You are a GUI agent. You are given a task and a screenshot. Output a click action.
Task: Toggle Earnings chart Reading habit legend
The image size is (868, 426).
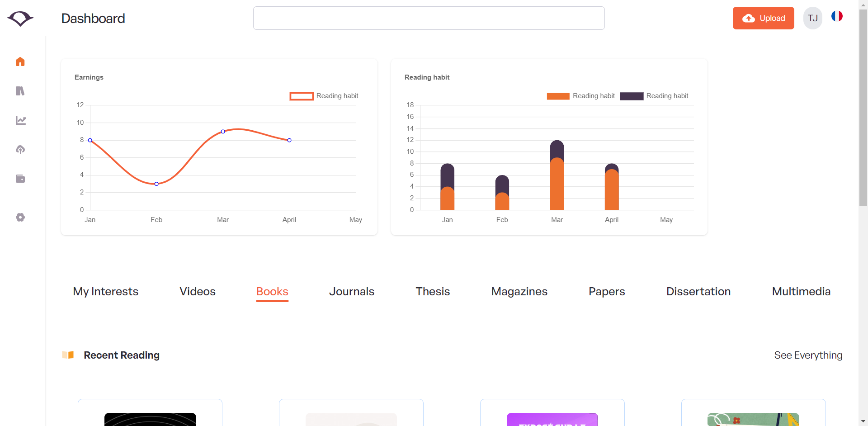[x=324, y=96]
